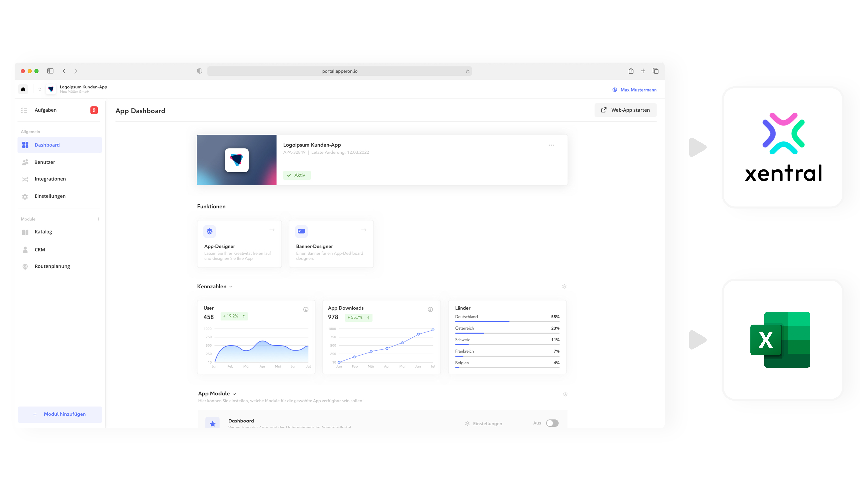
Task: Click the privacy shield icon
Action: [x=200, y=71]
